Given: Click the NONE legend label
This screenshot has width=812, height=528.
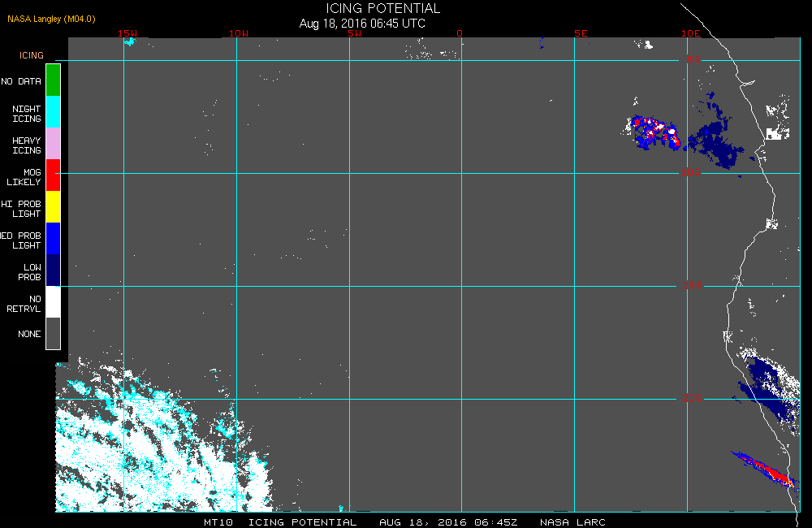Looking at the screenshot, I should coord(29,334).
